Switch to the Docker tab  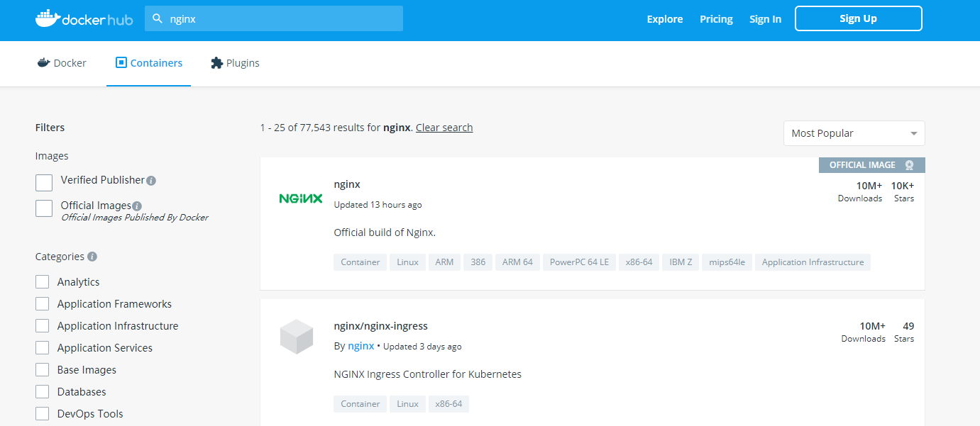(x=62, y=63)
